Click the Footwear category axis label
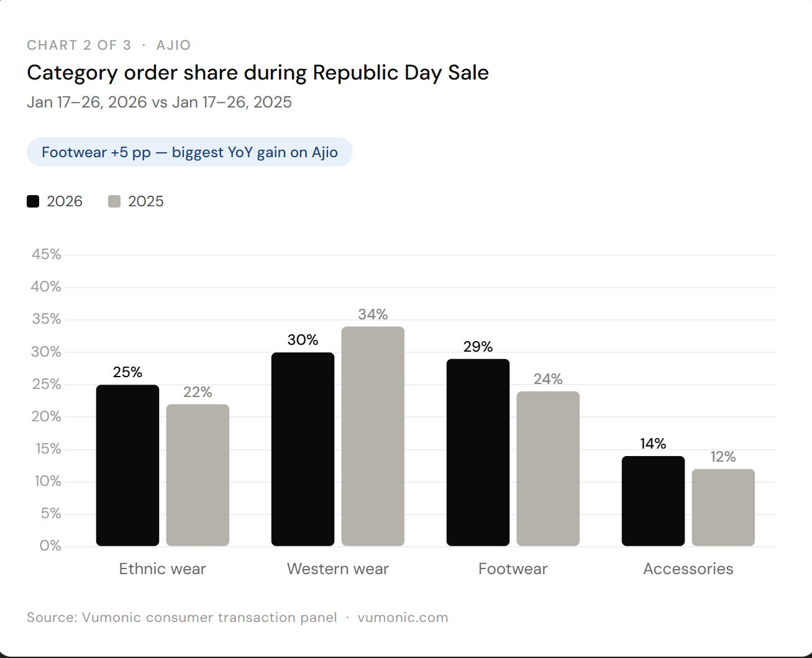Viewport: 812px width, 658px height. 513,569
